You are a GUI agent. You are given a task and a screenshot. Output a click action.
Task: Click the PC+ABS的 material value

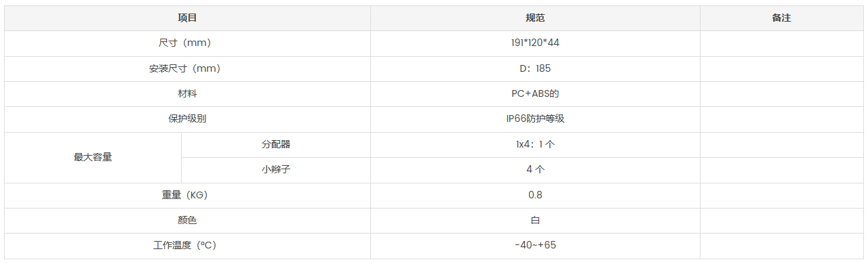[535, 94]
